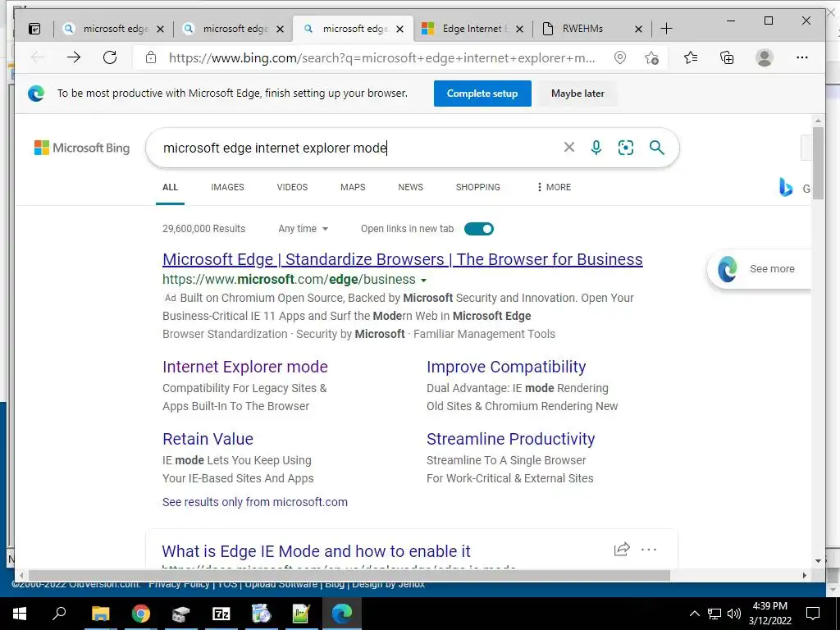Open more options for IE Mode result
840x630 pixels.
coord(649,549)
